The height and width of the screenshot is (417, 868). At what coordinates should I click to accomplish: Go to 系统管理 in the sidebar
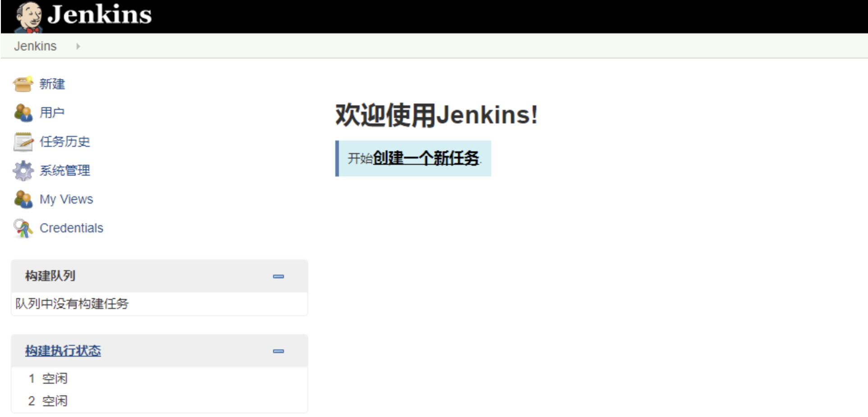pyautogui.click(x=65, y=170)
